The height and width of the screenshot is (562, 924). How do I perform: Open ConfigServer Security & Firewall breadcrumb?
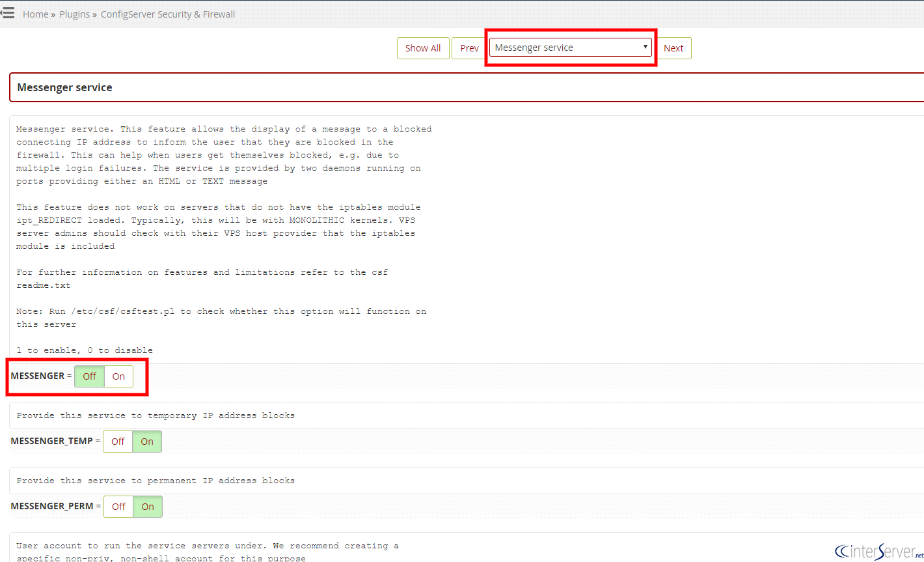tap(168, 14)
